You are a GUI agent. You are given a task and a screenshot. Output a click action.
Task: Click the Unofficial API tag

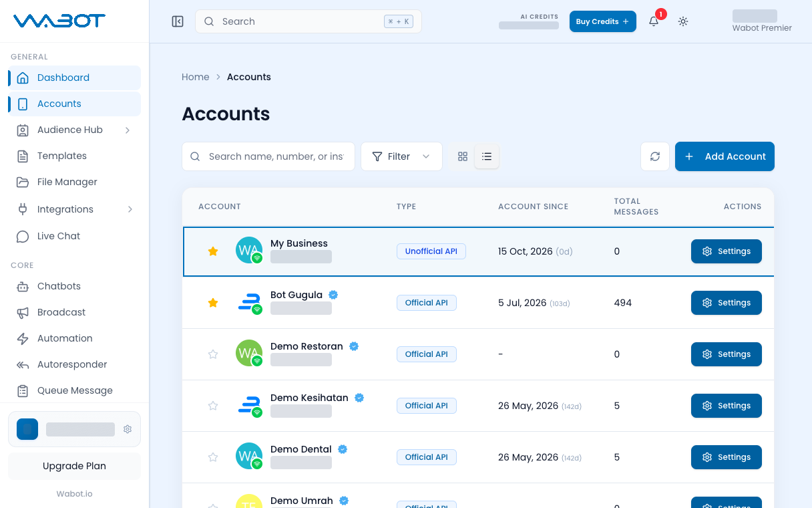431,251
